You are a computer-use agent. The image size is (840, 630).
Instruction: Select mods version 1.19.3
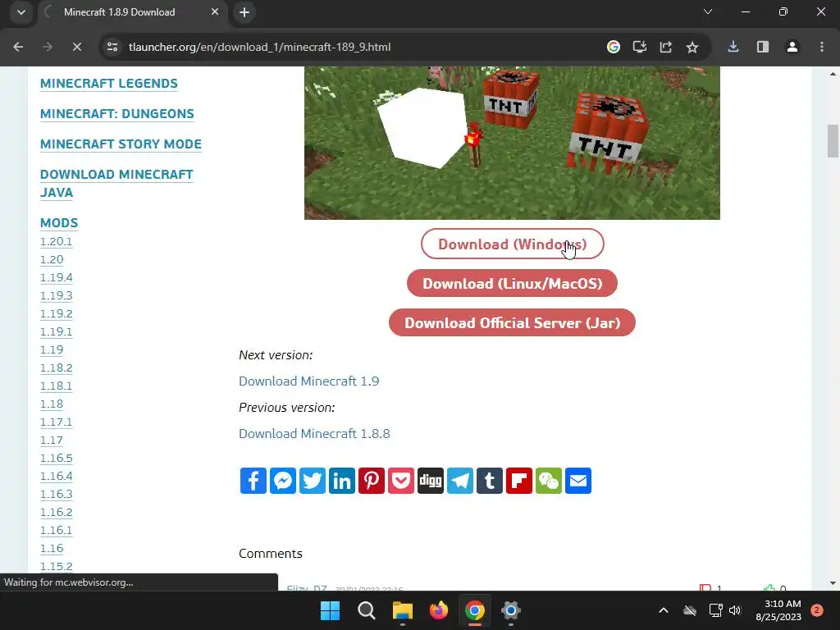57,295
